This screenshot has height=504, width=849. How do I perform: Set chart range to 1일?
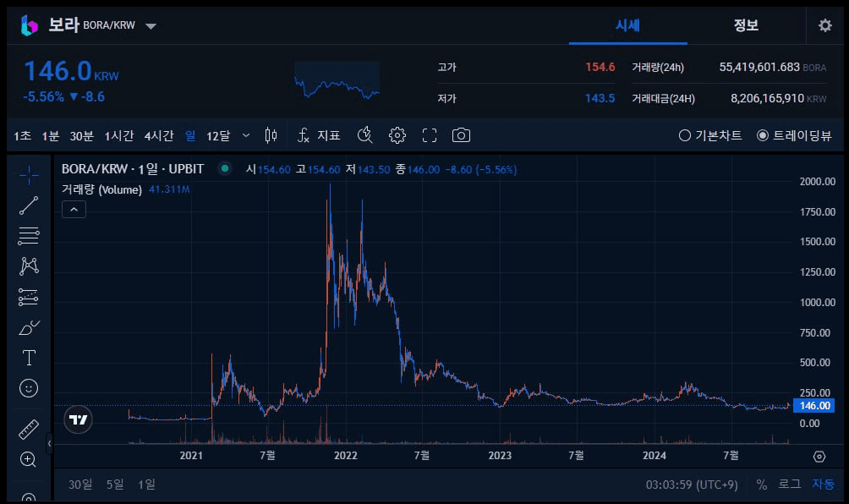tap(146, 485)
